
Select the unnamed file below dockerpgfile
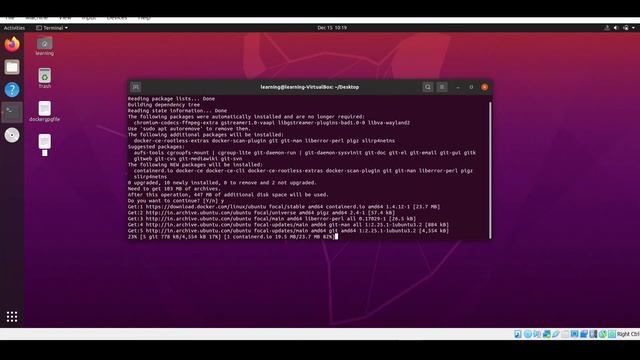click(x=44, y=144)
